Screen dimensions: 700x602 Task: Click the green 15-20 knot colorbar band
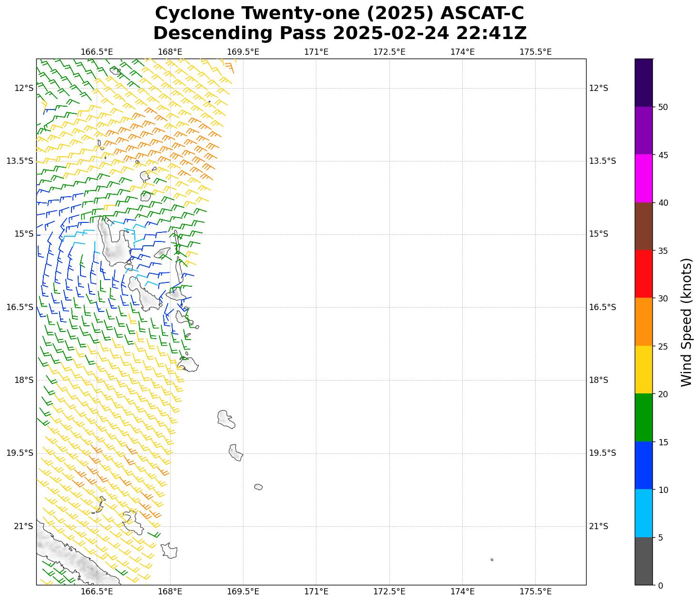coord(643,417)
